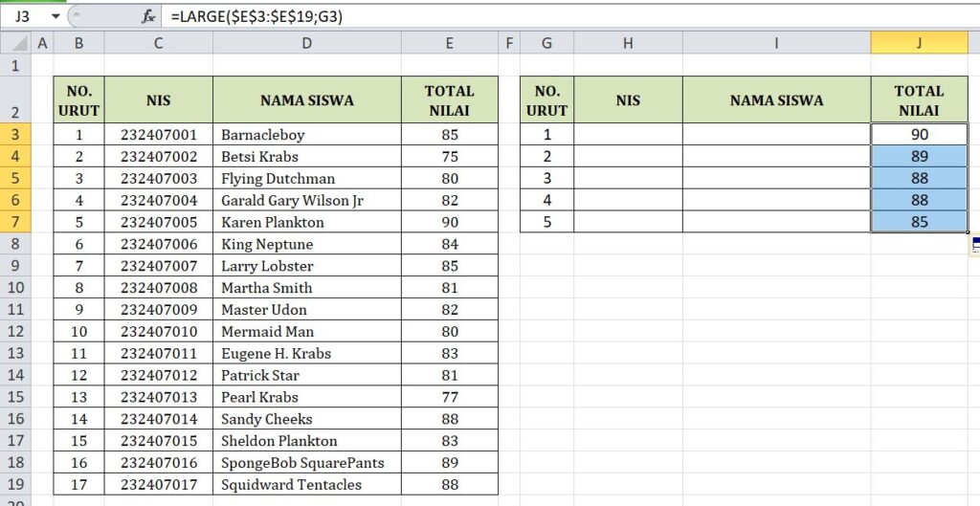Viewport: 980px width, 506px height.
Task: Click the NAMA SISWA header in column I
Action: pyautogui.click(x=776, y=100)
